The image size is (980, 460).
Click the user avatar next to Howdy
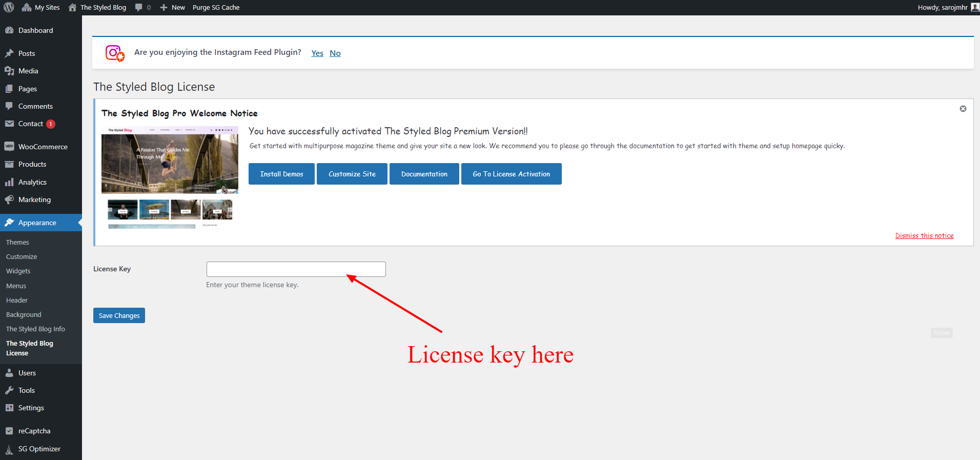click(974, 7)
